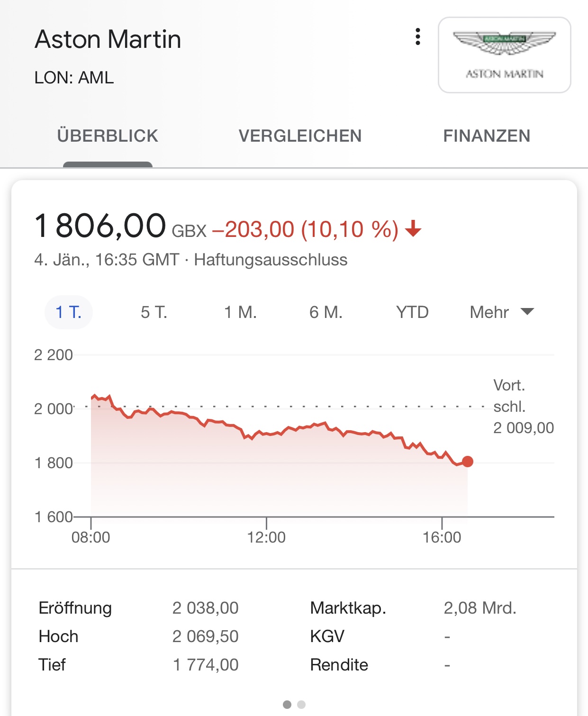Expand the Mehr range dropdown

tap(489, 312)
